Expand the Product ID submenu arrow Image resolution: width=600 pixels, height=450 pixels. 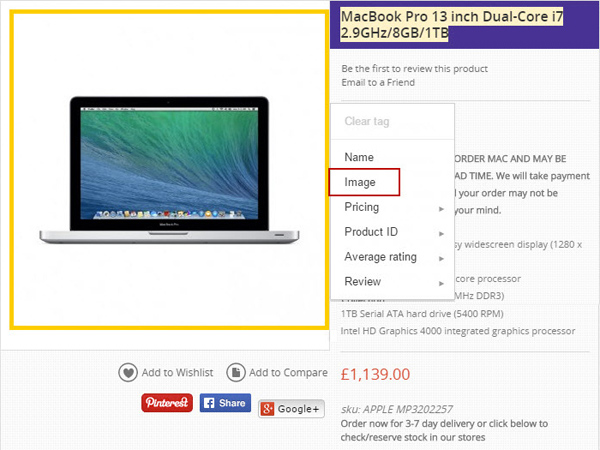pos(441,234)
